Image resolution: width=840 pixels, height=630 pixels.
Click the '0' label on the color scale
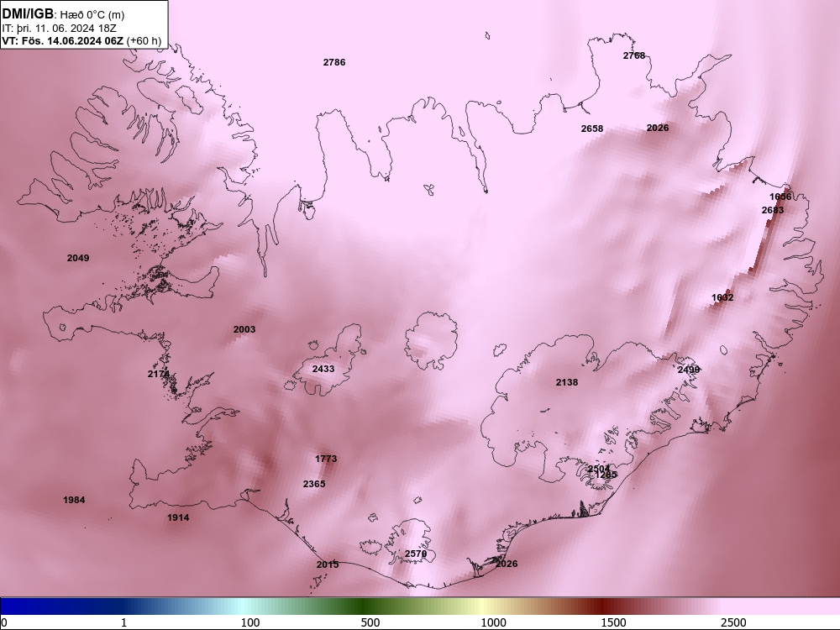click(x=5, y=622)
